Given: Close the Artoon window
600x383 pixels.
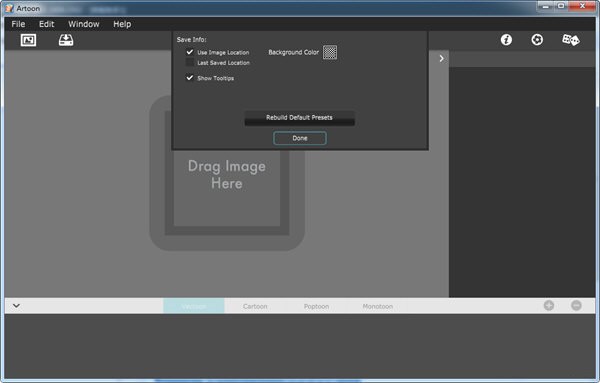Looking at the screenshot, I should tap(582, 6).
